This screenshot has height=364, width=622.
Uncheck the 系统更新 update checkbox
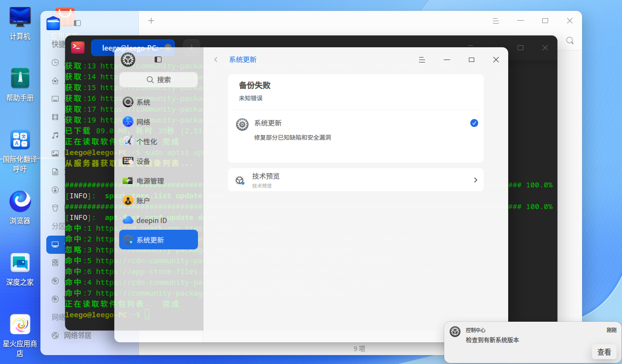[474, 123]
